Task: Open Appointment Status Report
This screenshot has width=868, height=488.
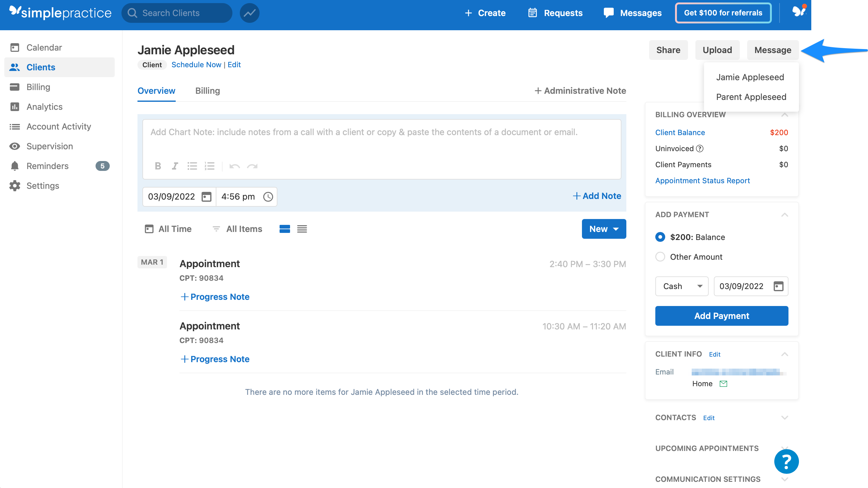Action: pyautogui.click(x=702, y=181)
